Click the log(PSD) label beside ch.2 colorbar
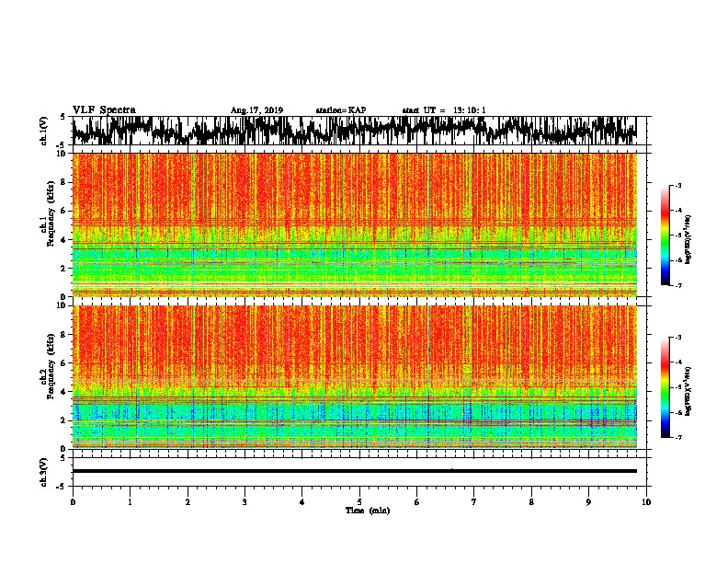This screenshot has height=563, width=728. 688,391
